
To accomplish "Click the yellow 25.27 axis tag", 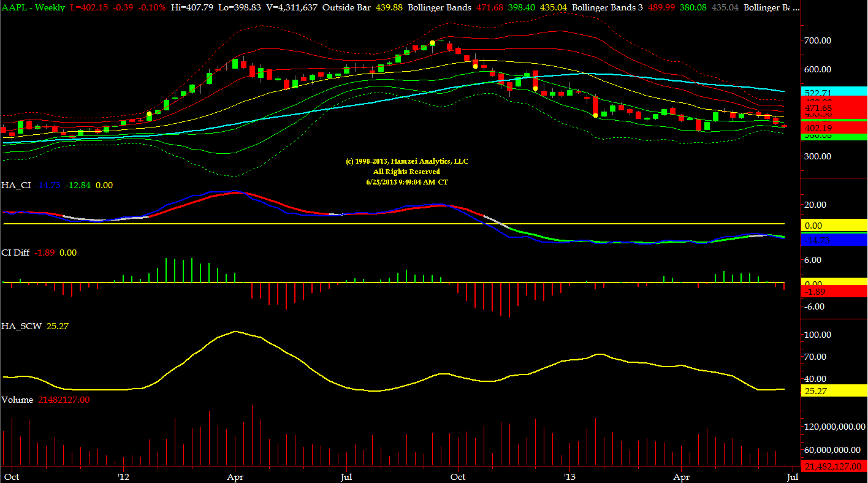I will tap(834, 390).
